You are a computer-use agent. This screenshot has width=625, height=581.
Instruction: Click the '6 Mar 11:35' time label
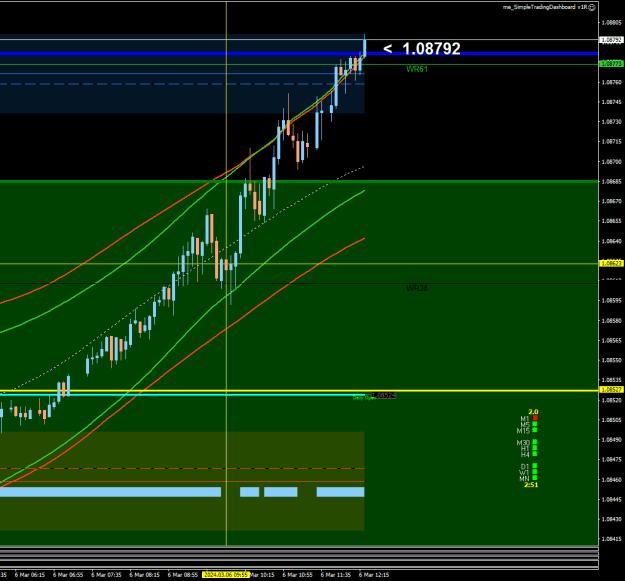click(x=336, y=575)
